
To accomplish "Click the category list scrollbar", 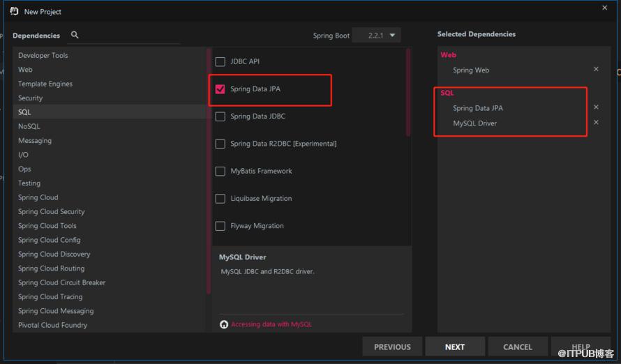I will (x=209, y=172).
